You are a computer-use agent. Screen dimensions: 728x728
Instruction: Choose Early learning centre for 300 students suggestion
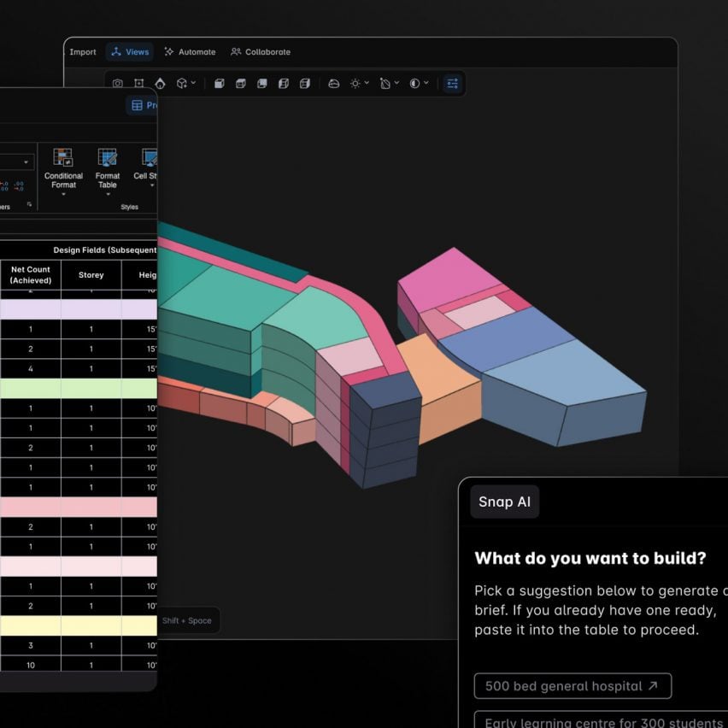[601, 720]
